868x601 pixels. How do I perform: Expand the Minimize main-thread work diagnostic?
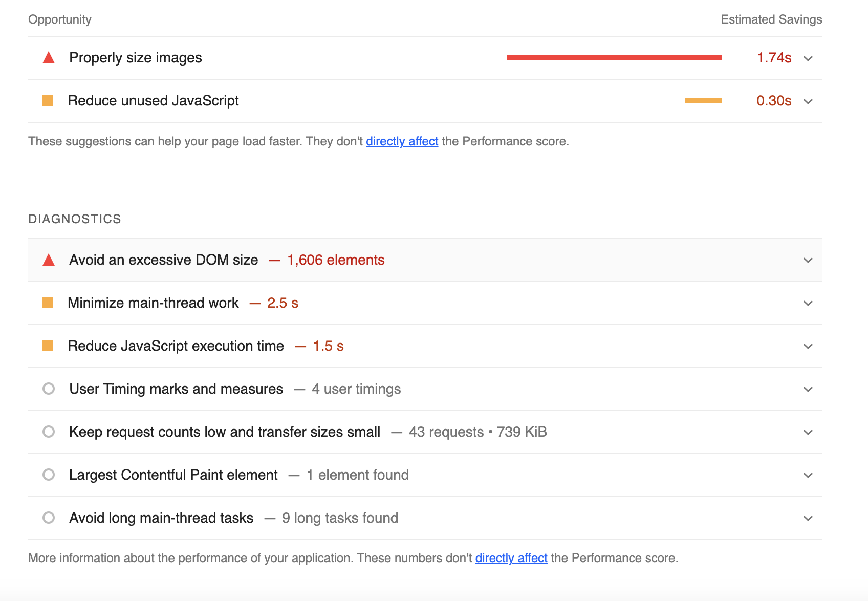808,303
